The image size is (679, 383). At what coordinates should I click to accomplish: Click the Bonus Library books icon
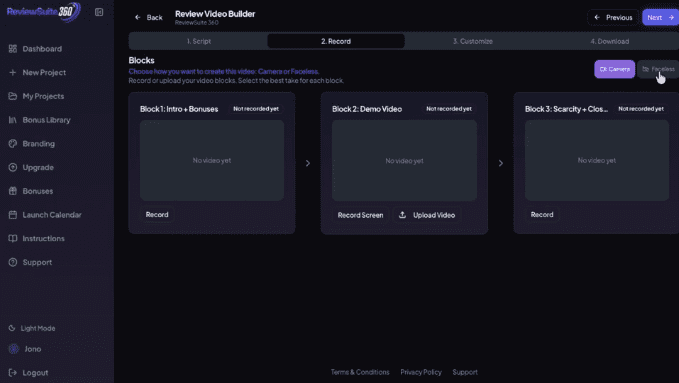pos(13,120)
